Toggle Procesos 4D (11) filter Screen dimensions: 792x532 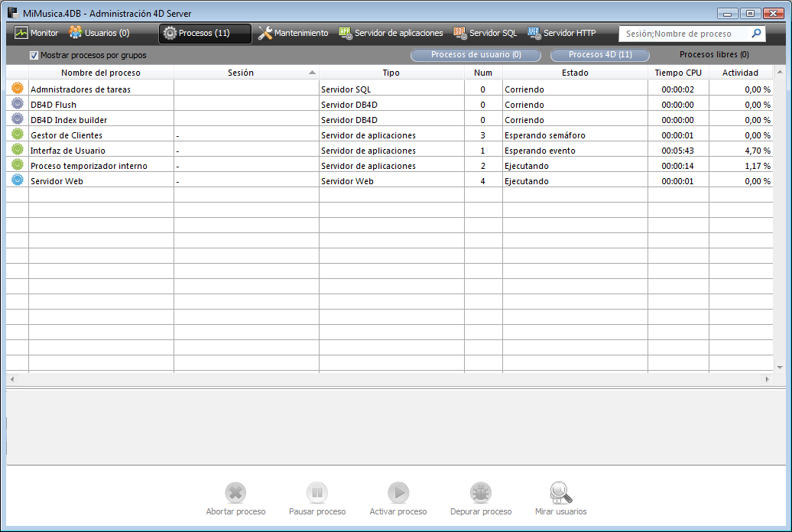600,54
